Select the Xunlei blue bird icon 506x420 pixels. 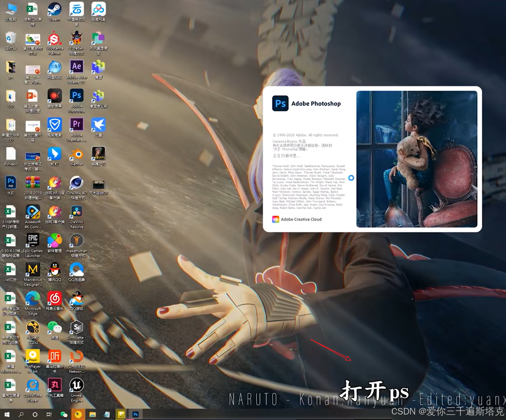click(99, 127)
